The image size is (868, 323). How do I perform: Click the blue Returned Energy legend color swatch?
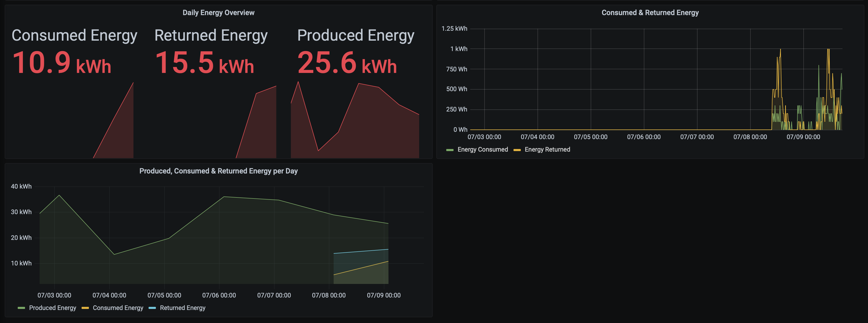coord(152,308)
